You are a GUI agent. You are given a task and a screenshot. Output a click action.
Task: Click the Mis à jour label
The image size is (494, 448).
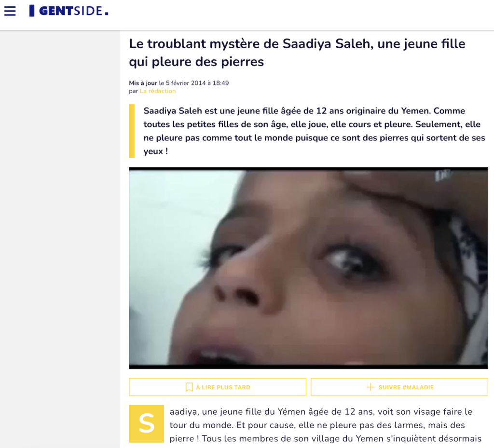pyautogui.click(x=143, y=83)
